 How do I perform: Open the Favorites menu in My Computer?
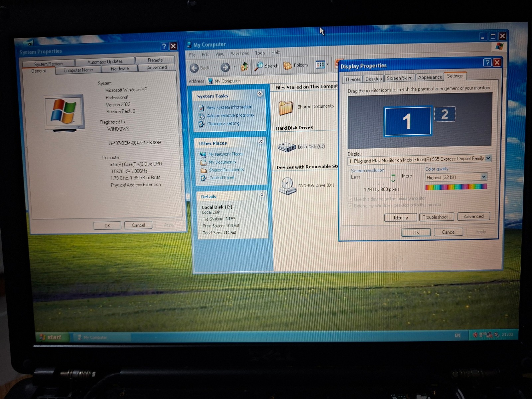point(239,54)
